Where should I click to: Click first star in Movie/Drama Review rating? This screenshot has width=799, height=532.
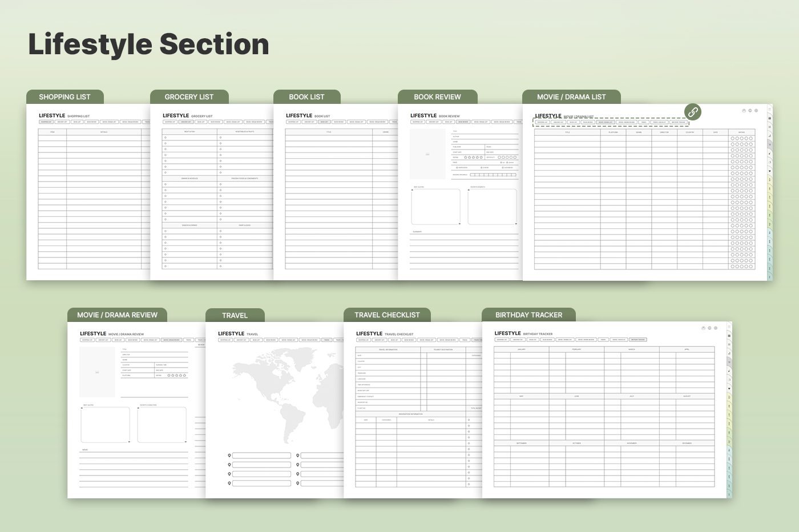click(x=169, y=376)
